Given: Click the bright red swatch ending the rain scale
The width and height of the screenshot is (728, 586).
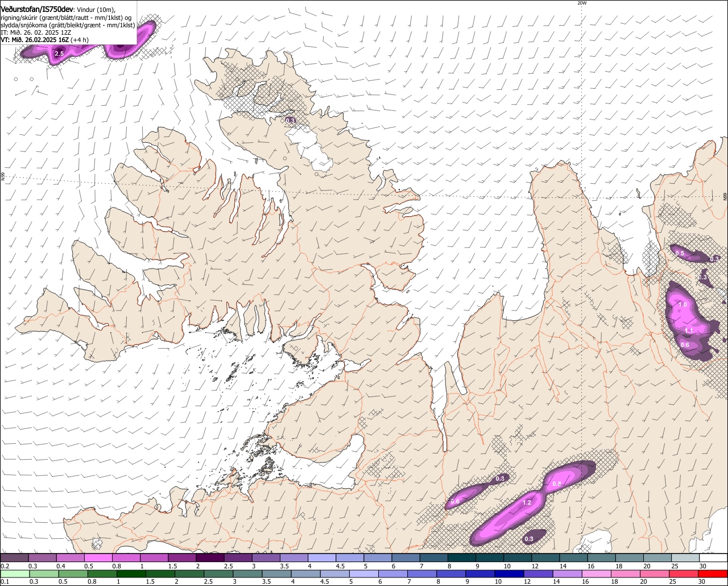Looking at the screenshot, I should tap(713, 573).
